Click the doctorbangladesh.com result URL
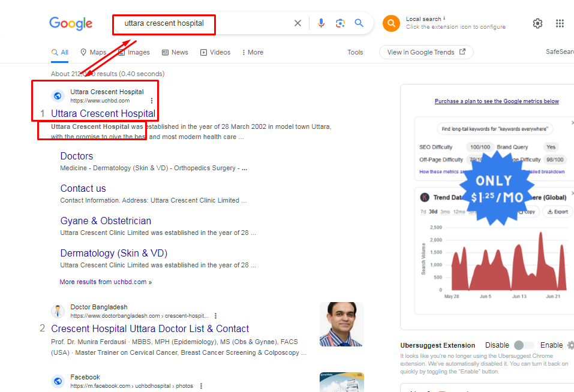574x392 pixels. point(140,315)
